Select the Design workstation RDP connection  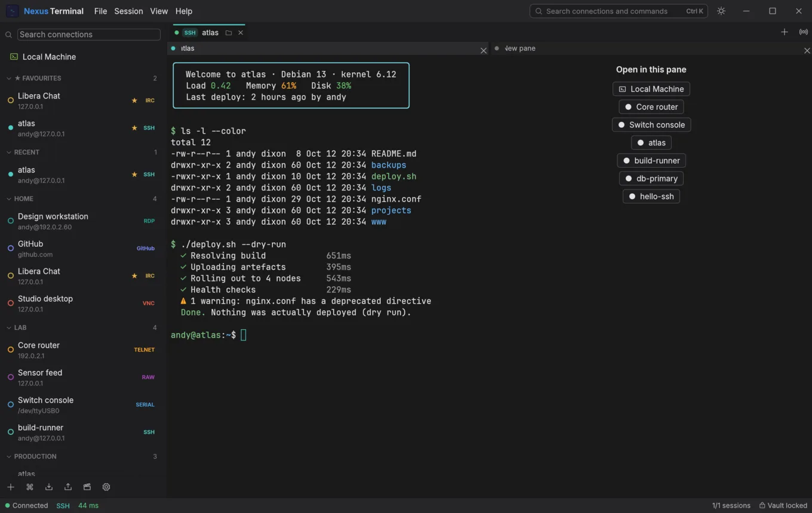click(x=83, y=221)
